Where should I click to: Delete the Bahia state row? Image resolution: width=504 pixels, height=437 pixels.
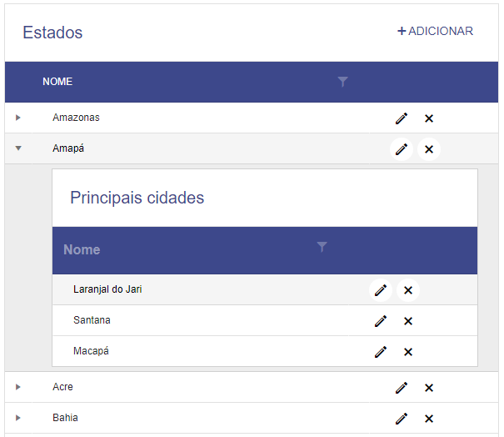[429, 419]
